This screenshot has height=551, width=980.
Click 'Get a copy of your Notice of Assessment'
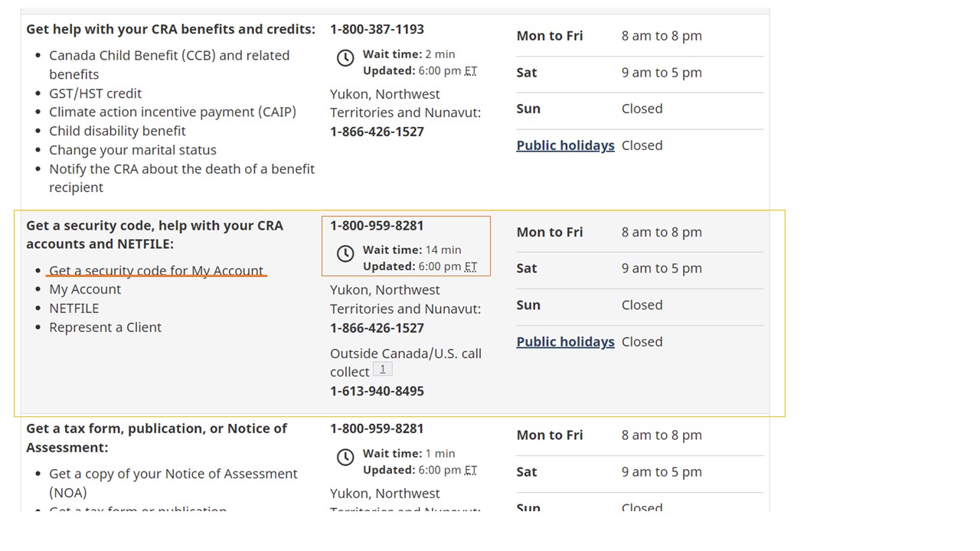(173, 474)
